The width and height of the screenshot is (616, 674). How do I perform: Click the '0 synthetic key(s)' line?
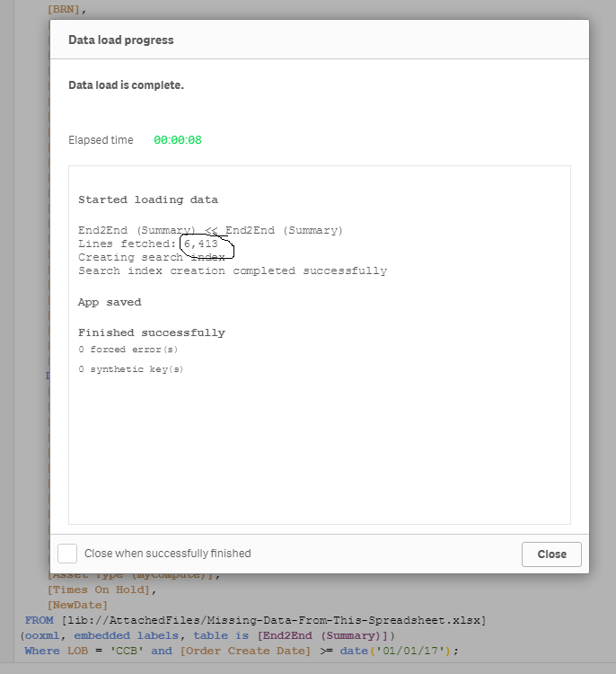point(130,369)
